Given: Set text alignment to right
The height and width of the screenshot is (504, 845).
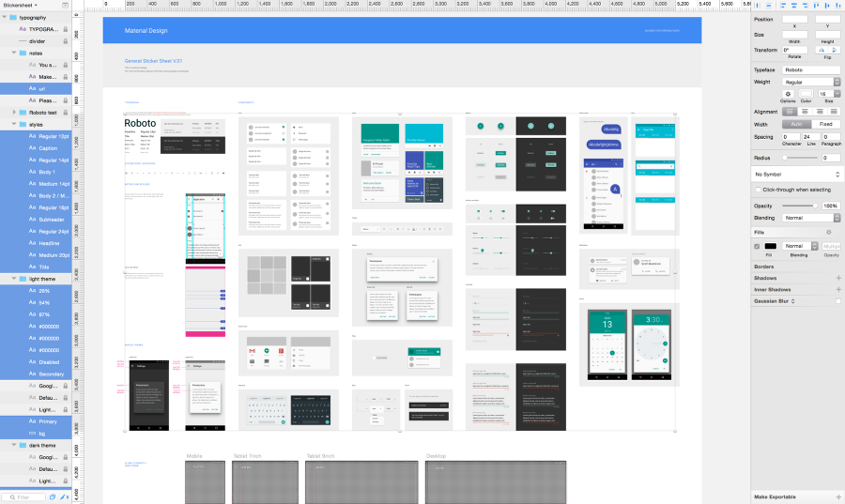Looking at the screenshot, I should [819, 112].
